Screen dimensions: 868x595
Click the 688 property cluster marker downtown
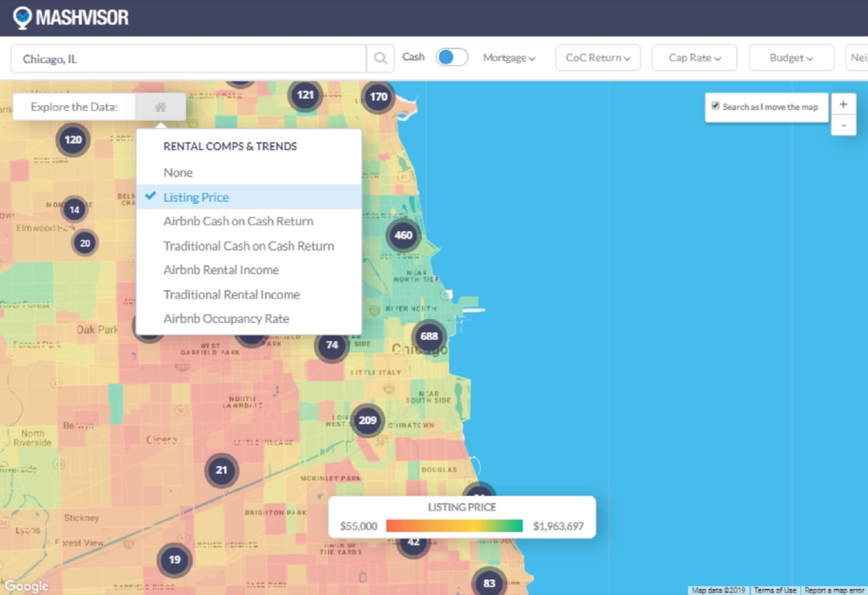429,337
